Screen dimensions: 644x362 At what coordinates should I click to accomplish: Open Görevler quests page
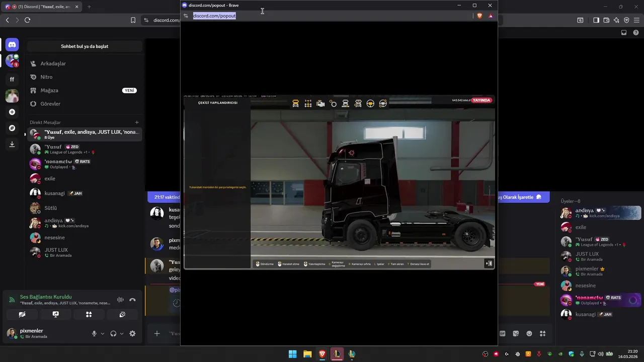point(84,104)
